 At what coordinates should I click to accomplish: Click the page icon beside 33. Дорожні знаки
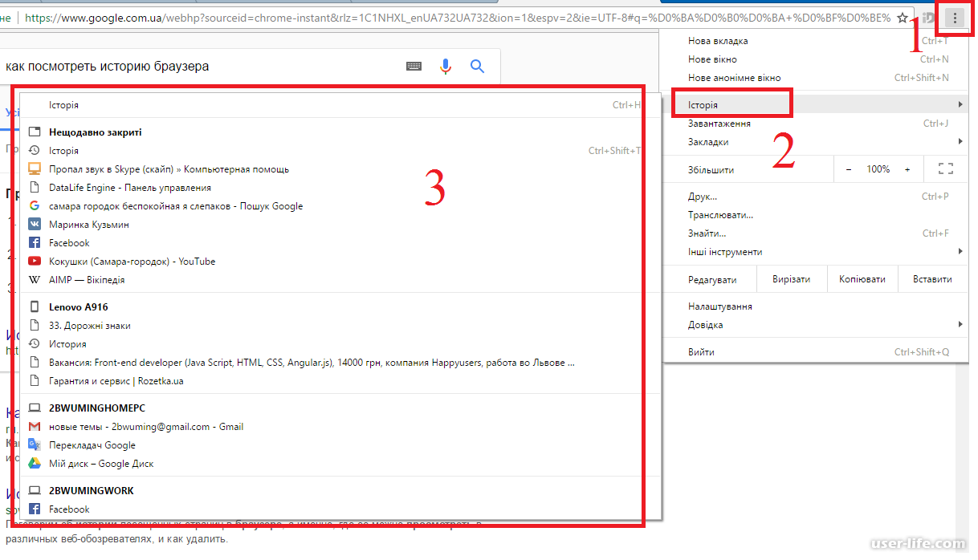point(35,326)
